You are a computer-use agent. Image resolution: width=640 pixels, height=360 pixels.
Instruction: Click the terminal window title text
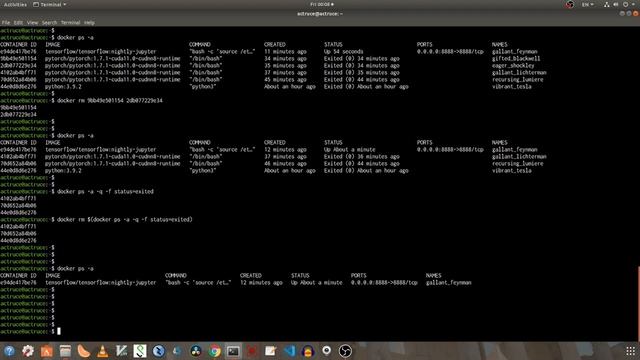tap(320, 14)
